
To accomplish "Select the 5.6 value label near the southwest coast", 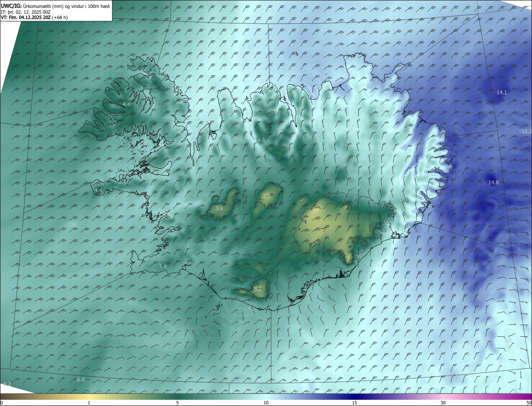I will pos(163,266).
